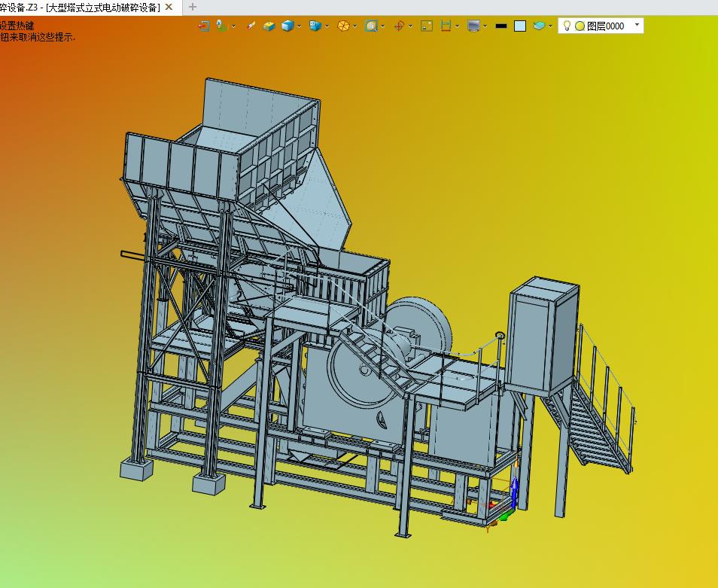
Task: Click the exit icon with red arrow
Action: pyautogui.click(x=203, y=26)
